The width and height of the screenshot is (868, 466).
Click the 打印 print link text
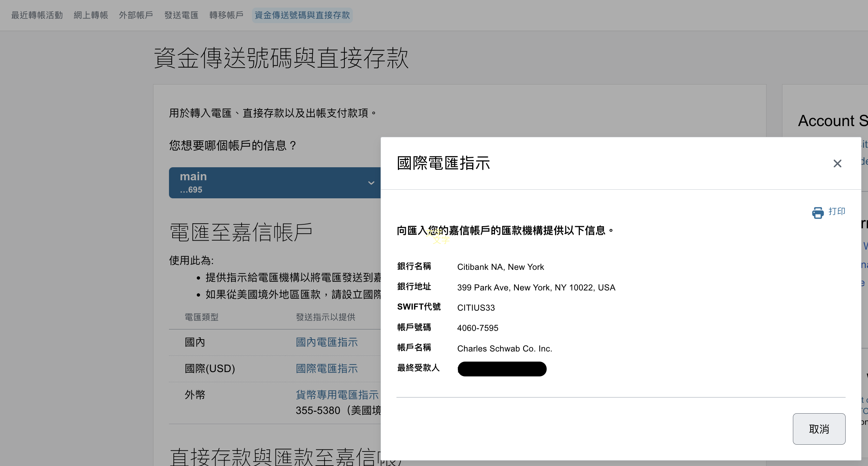tap(837, 211)
